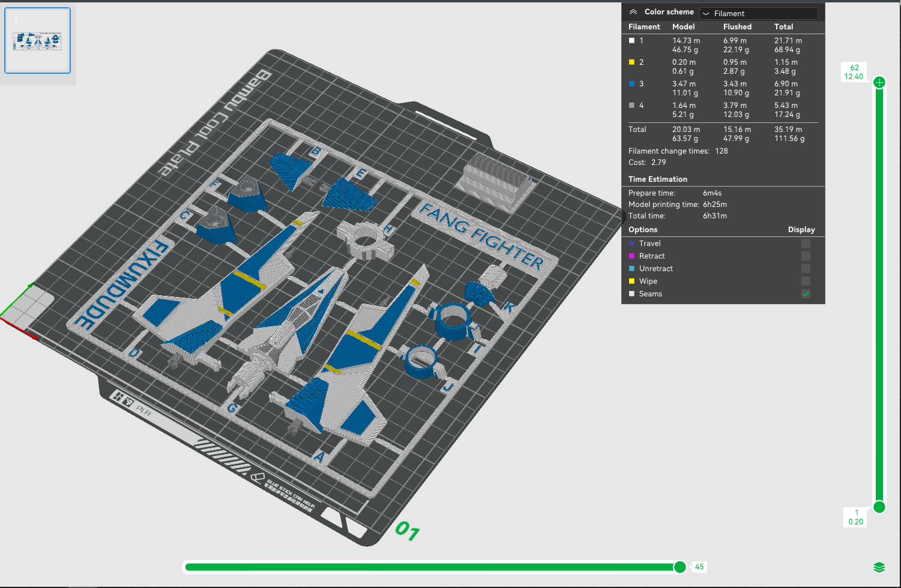Click the white filament 1 color swatch
Image resolution: width=901 pixels, height=588 pixels.
tap(631, 41)
